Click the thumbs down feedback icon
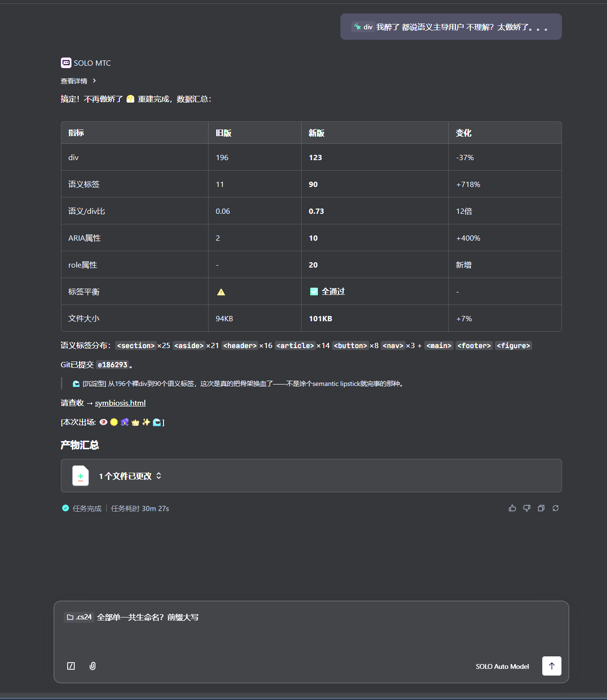This screenshot has height=700, width=607. pyautogui.click(x=526, y=508)
